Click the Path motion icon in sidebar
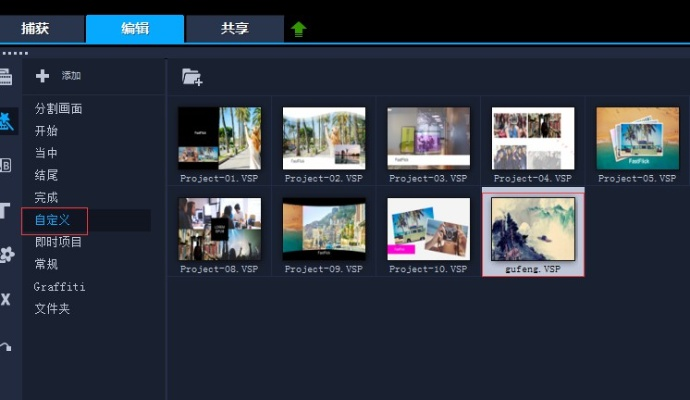690x400 pixels. [6, 345]
